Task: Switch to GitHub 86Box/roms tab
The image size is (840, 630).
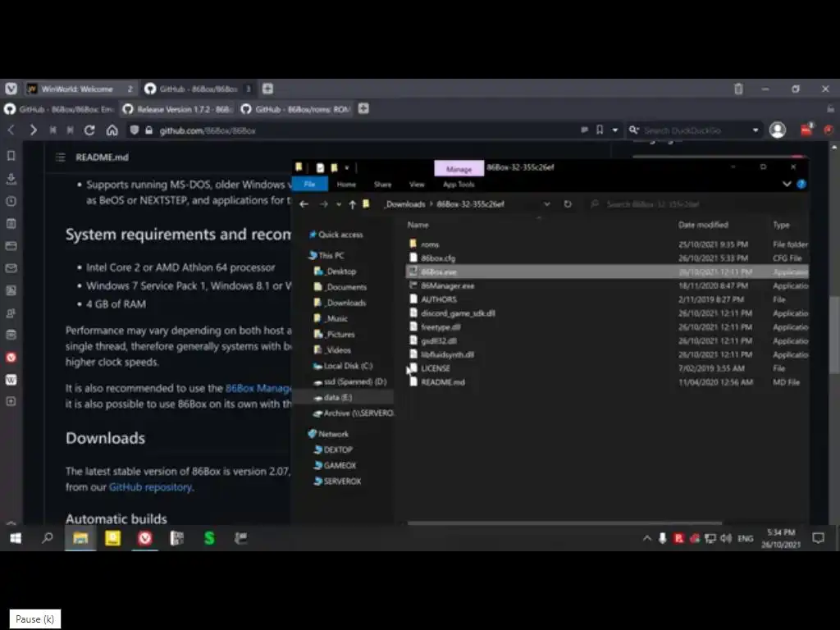Action: [297, 109]
